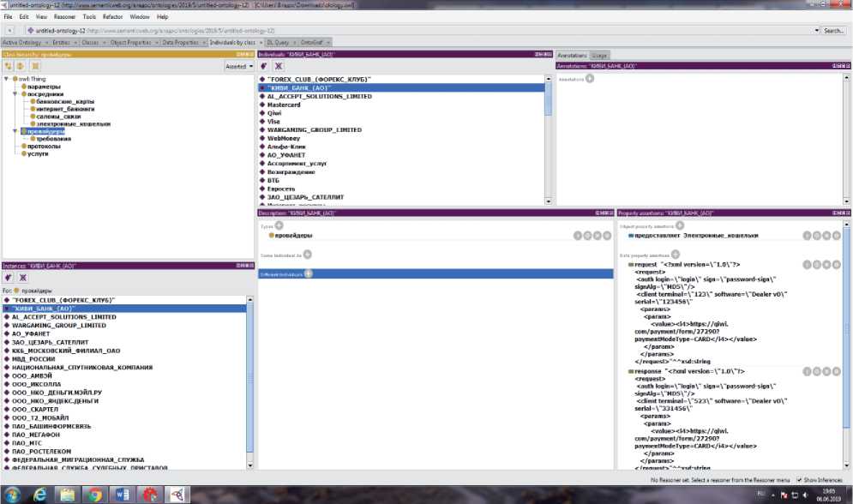Viewport: 853px width, 504px height.
Task: Switch to the DL Query tab
Action: coord(278,42)
